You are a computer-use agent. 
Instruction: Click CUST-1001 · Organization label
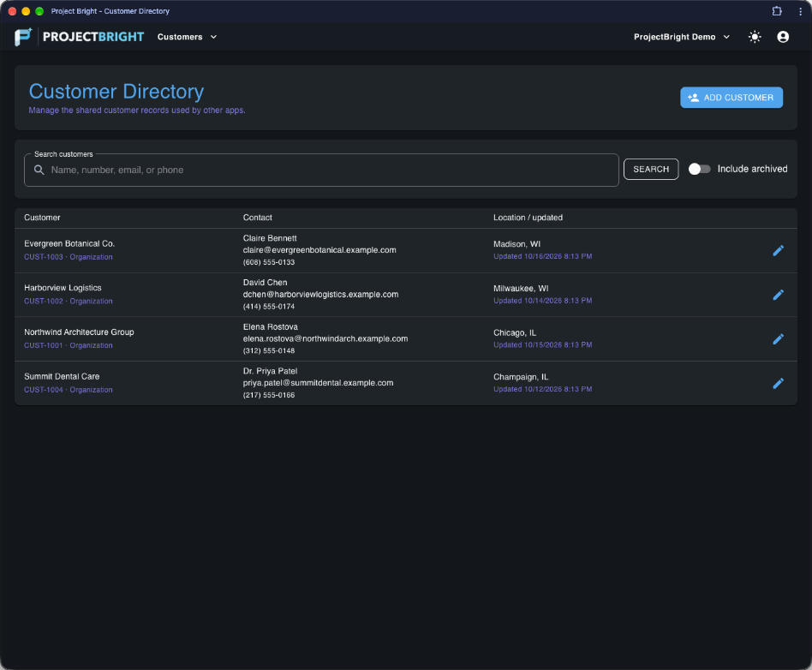69,345
